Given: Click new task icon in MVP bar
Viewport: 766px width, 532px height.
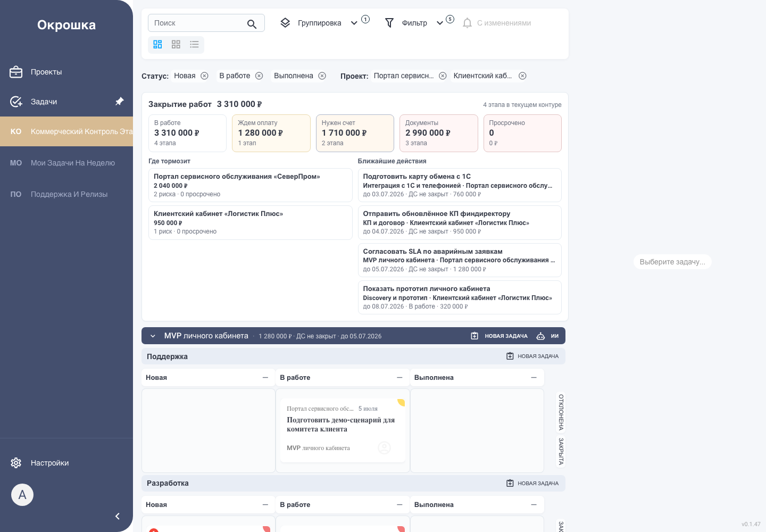Looking at the screenshot, I should click(474, 336).
